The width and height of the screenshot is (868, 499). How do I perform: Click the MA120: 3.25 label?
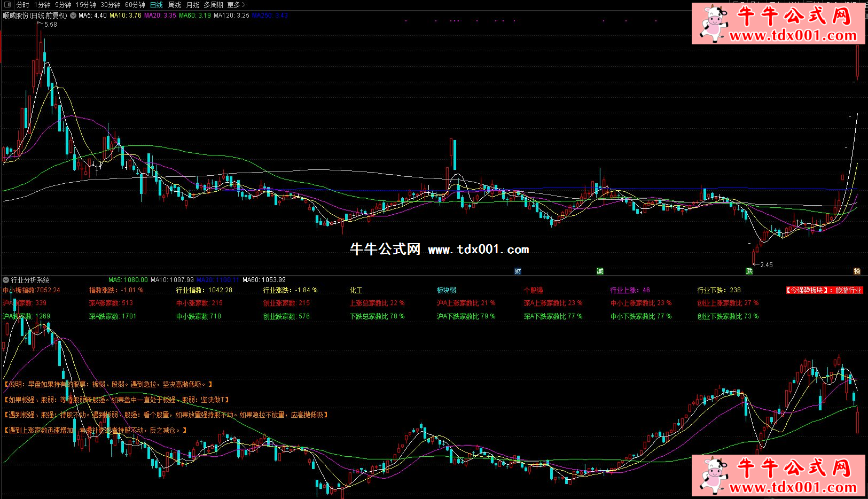click(x=232, y=15)
